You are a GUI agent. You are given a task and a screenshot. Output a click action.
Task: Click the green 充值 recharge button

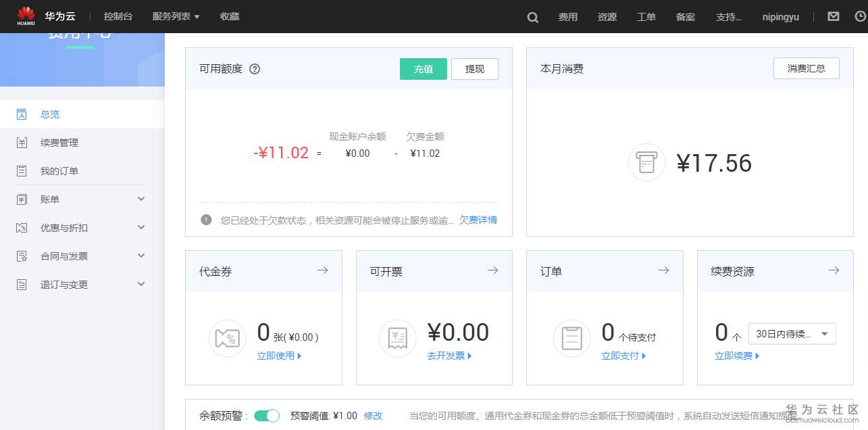pos(423,68)
